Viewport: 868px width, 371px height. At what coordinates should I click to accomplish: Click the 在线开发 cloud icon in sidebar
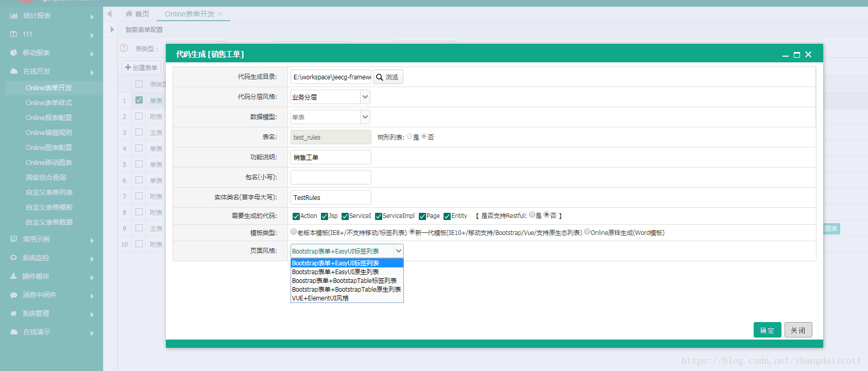tap(14, 71)
